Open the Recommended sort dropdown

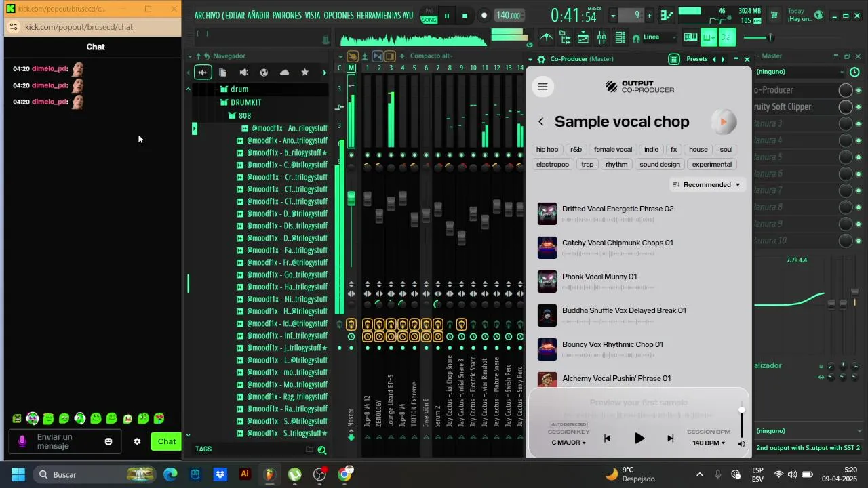706,184
